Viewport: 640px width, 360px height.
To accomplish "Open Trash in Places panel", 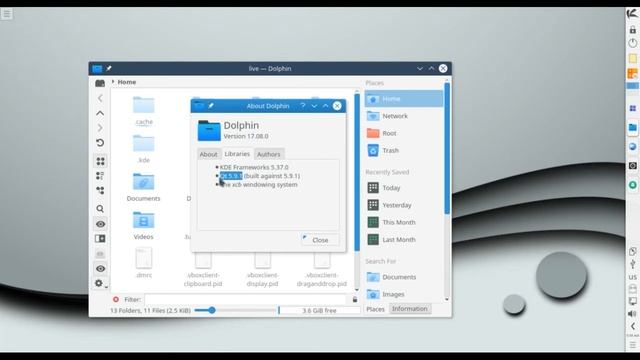I will coord(403,150).
